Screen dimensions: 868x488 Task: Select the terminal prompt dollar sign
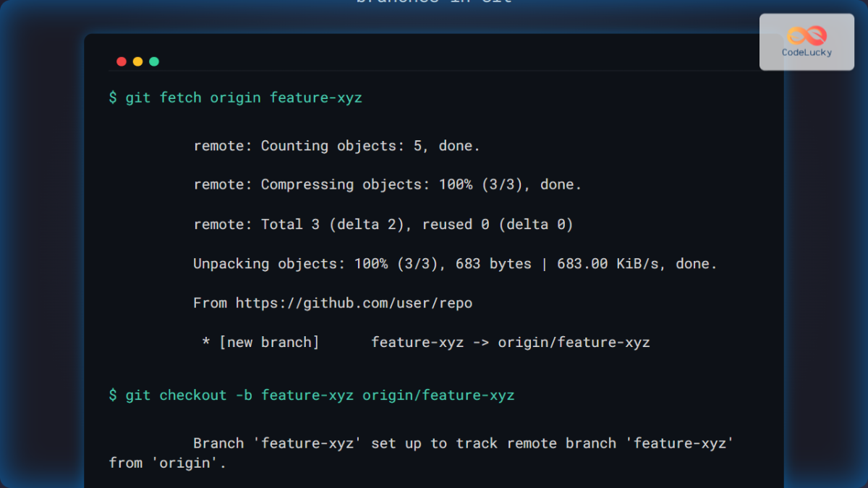[112, 98]
